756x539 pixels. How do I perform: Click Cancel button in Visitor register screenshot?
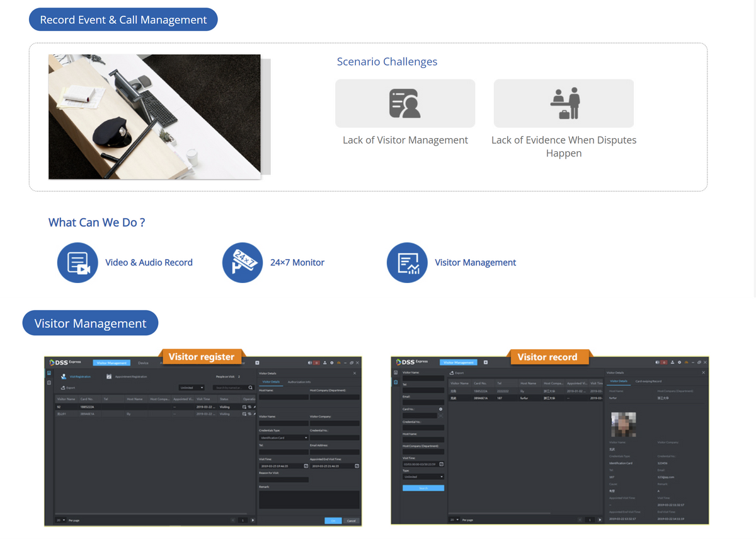352,520
